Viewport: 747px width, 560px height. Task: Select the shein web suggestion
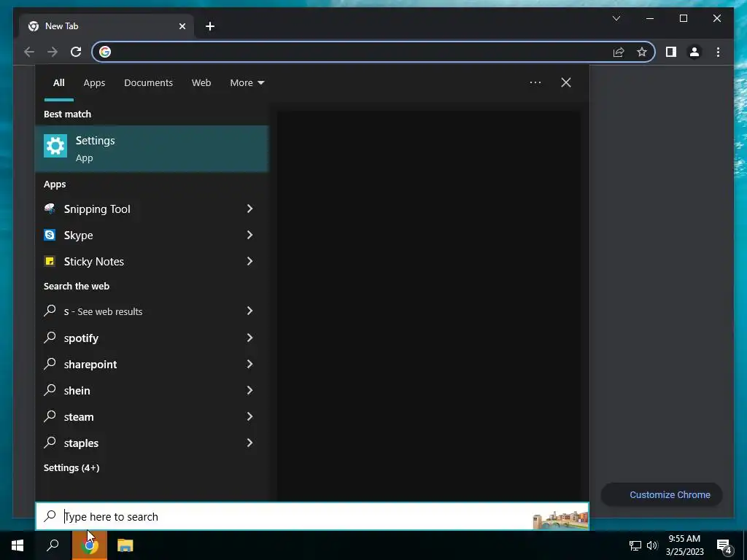(x=152, y=391)
